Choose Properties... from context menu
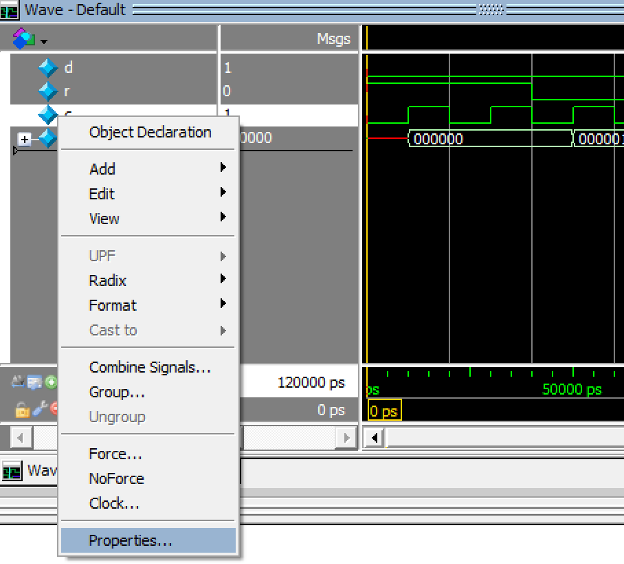 [130, 541]
